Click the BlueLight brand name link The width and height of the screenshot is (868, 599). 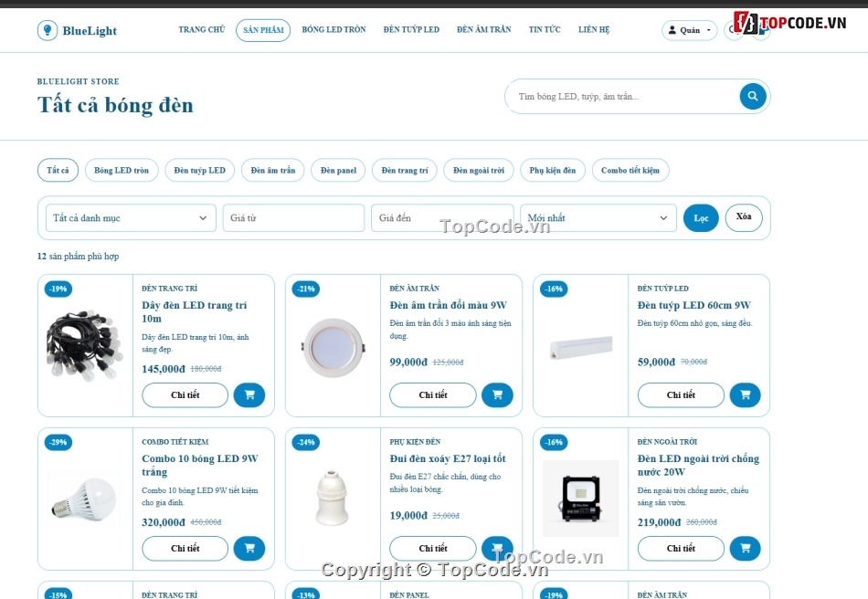pyautogui.click(x=90, y=31)
